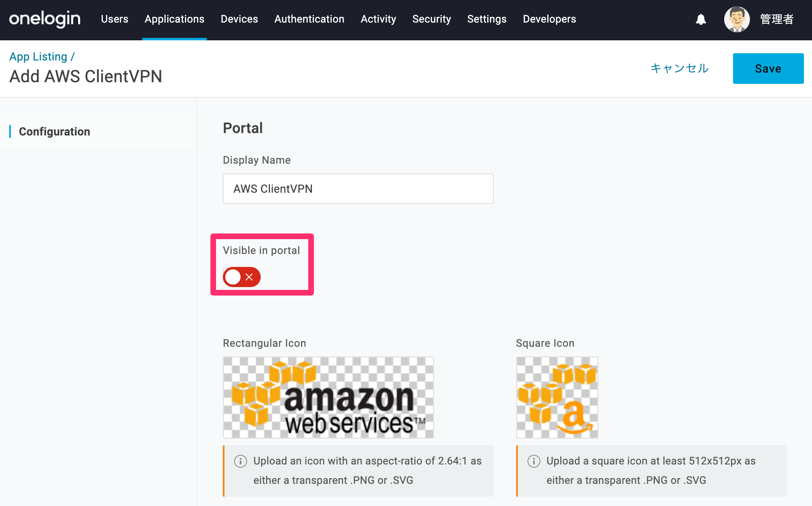Open the Settings menu

click(487, 19)
